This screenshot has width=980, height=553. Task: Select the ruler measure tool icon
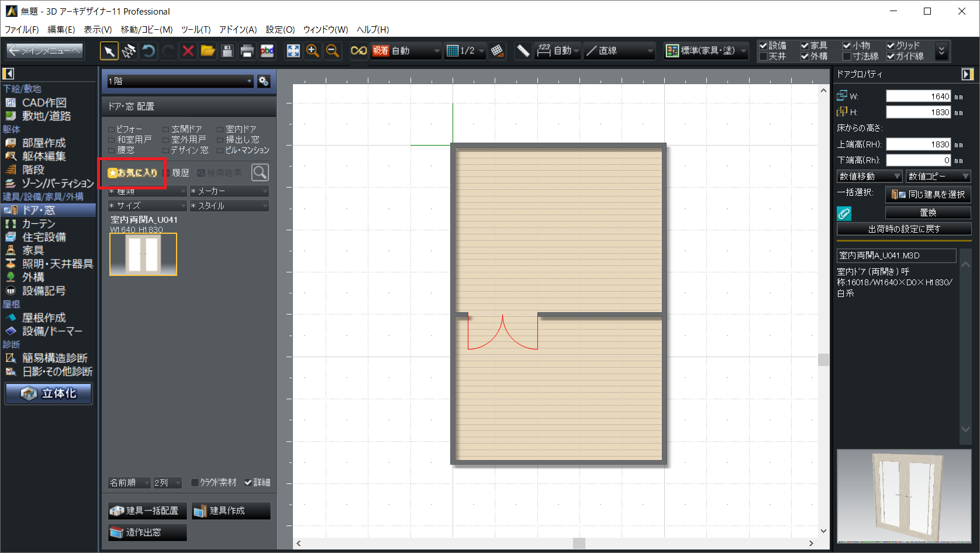click(523, 51)
